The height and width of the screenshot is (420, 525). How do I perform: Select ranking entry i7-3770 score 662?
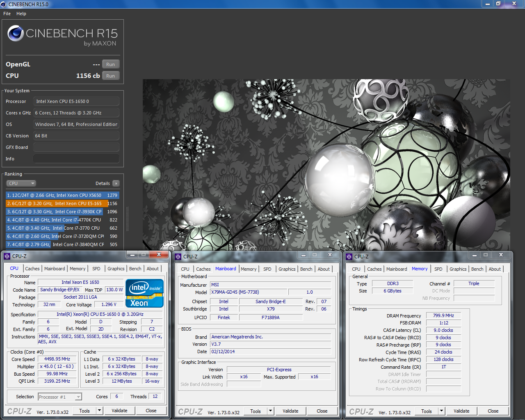click(62, 228)
